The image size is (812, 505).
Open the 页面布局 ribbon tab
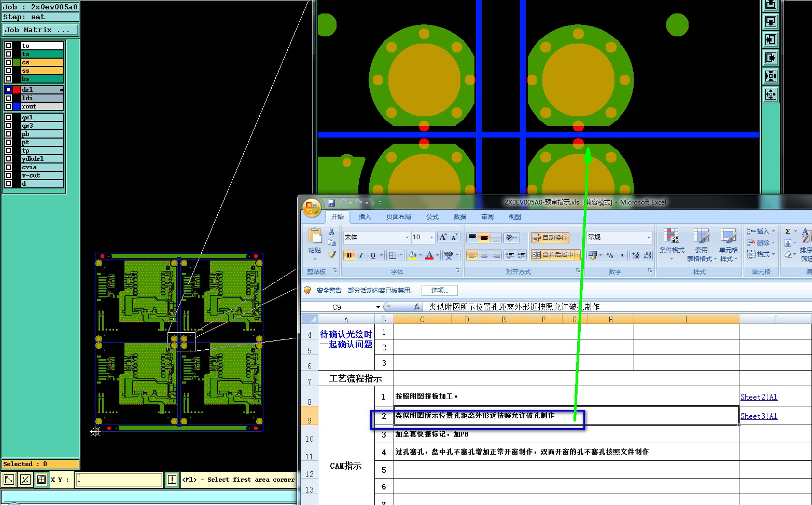point(398,217)
